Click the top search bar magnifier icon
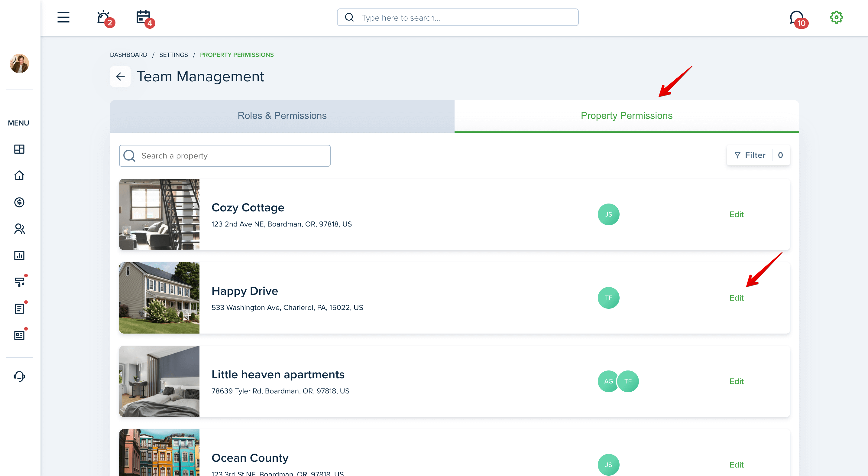This screenshot has height=476, width=868. click(x=349, y=17)
